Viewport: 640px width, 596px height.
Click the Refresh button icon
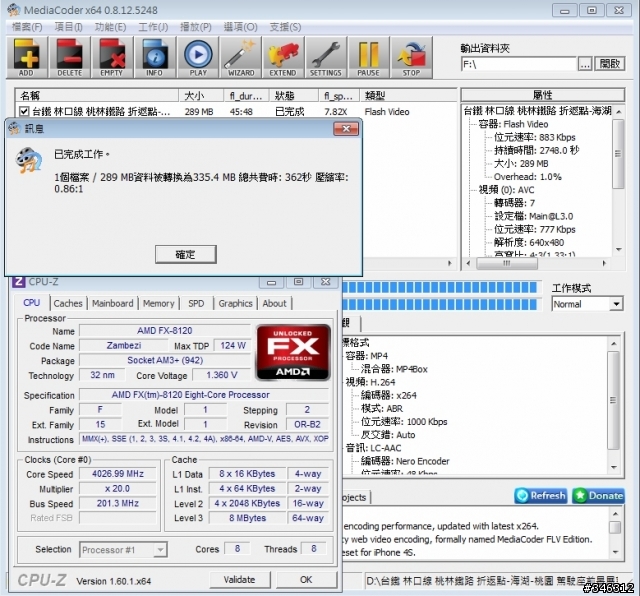coord(541,496)
